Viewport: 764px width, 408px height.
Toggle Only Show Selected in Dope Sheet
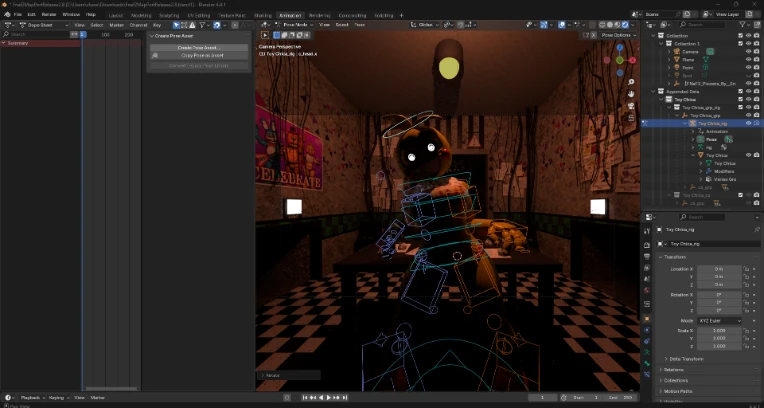[x=176, y=25]
